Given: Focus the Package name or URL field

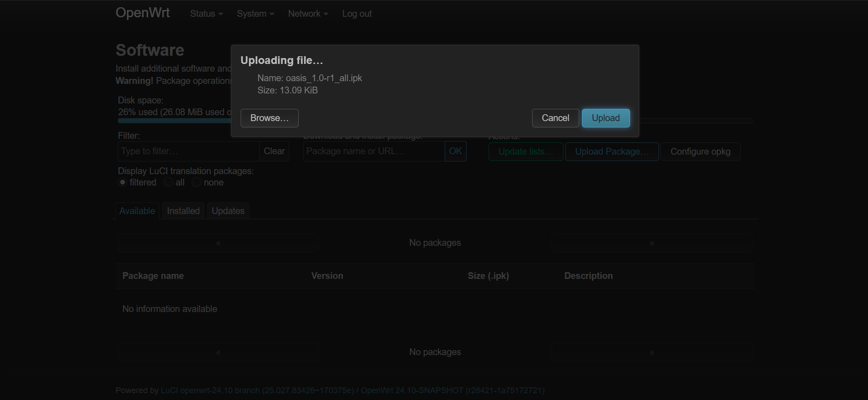Looking at the screenshot, I should (374, 151).
